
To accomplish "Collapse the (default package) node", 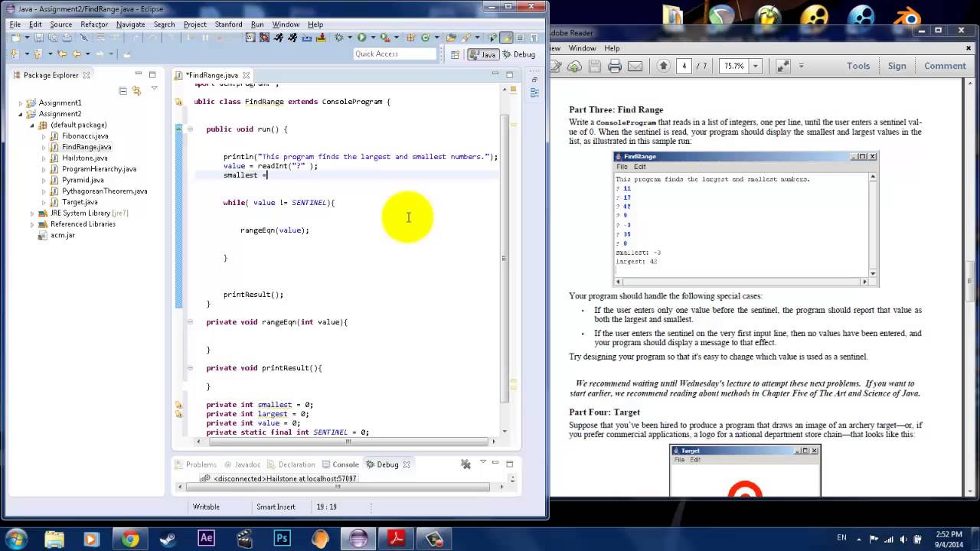I will [32, 126].
